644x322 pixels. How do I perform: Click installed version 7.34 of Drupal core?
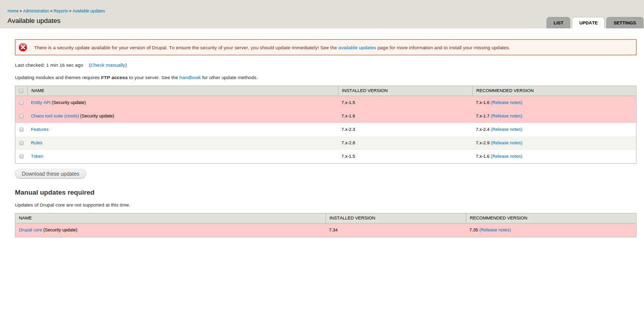[333, 230]
